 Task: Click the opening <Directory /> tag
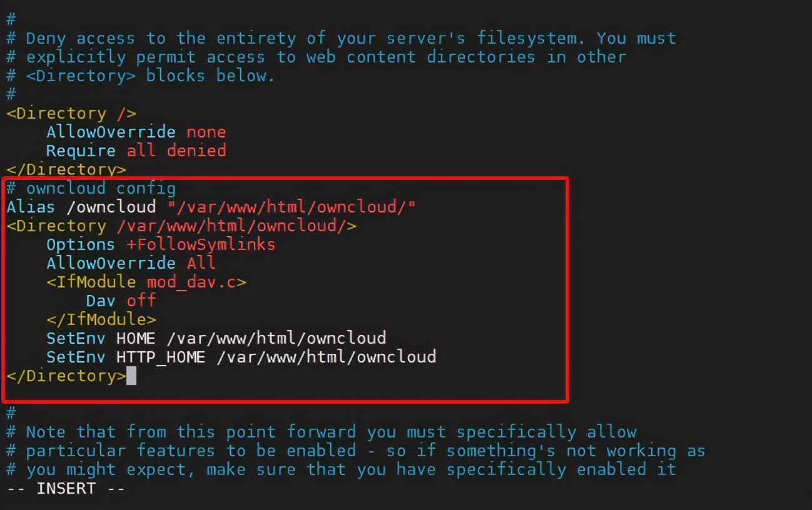71,113
